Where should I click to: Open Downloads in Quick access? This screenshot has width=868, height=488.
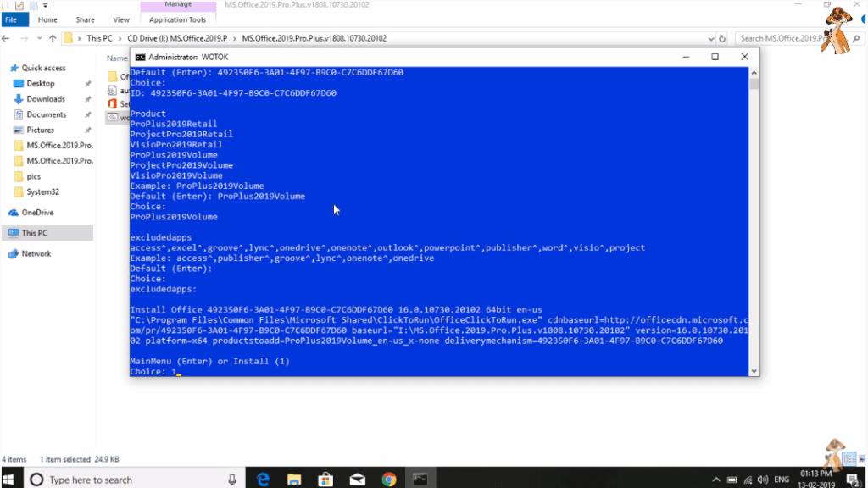click(45, 99)
